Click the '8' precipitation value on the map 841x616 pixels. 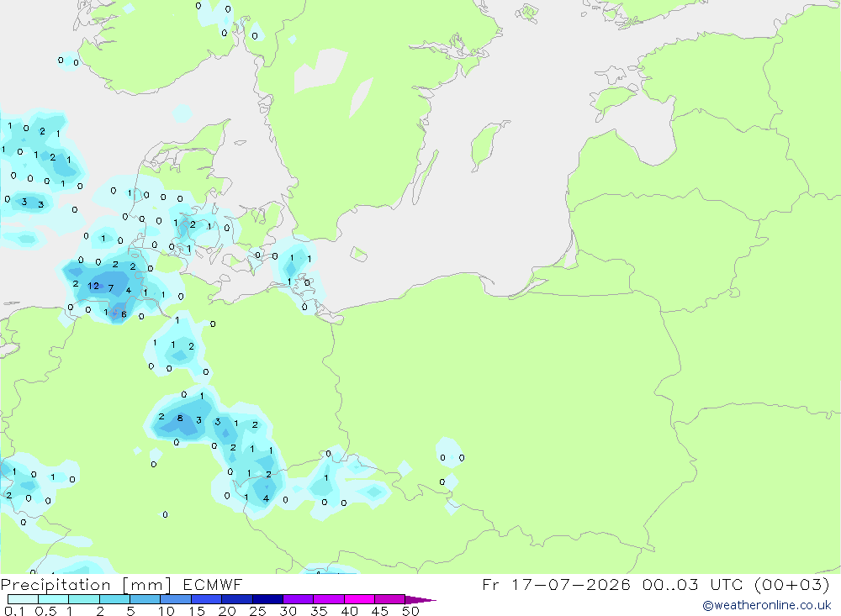coord(180,419)
